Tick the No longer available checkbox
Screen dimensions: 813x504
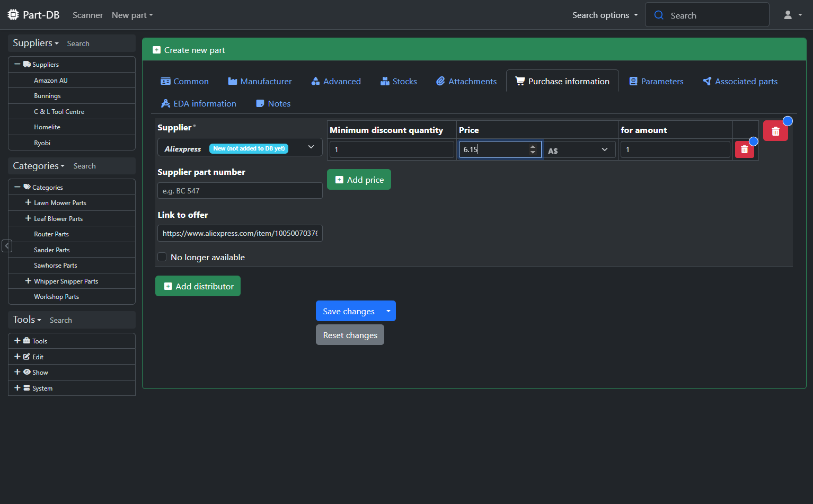click(162, 257)
